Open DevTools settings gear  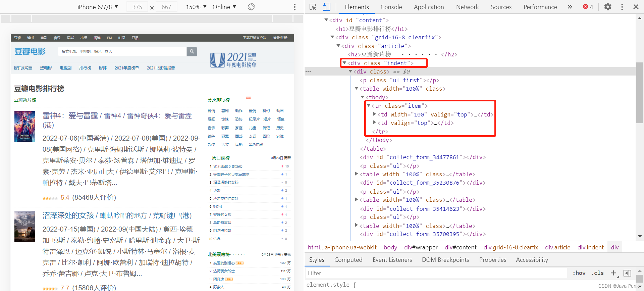(608, 7)
